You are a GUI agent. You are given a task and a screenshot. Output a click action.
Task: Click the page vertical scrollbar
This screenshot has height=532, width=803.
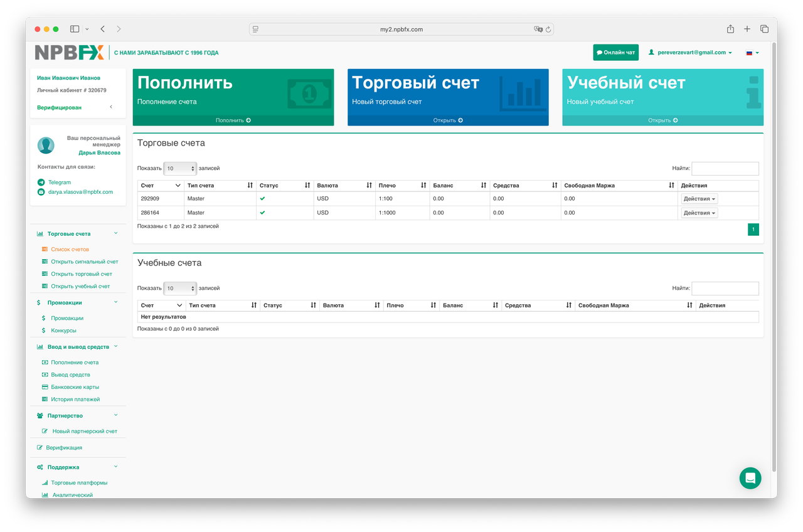(774, 257)
